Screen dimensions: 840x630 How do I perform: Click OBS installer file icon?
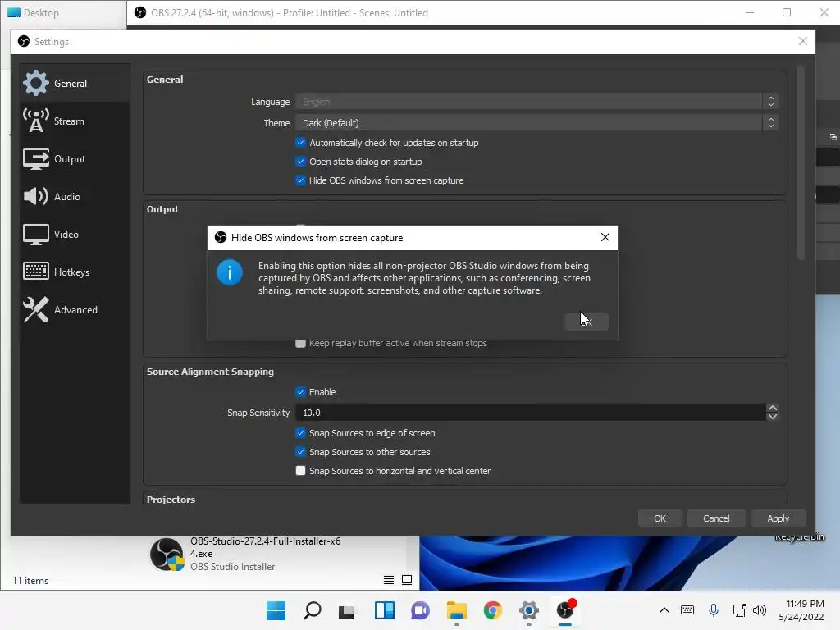pos(167,554)
